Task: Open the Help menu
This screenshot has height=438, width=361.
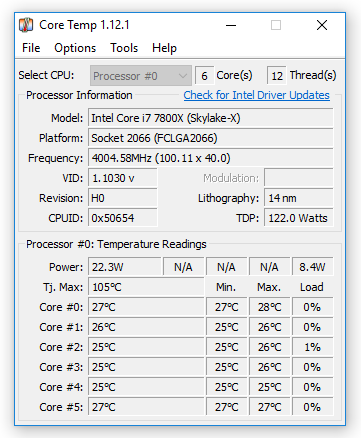Action: click(164, 48)
